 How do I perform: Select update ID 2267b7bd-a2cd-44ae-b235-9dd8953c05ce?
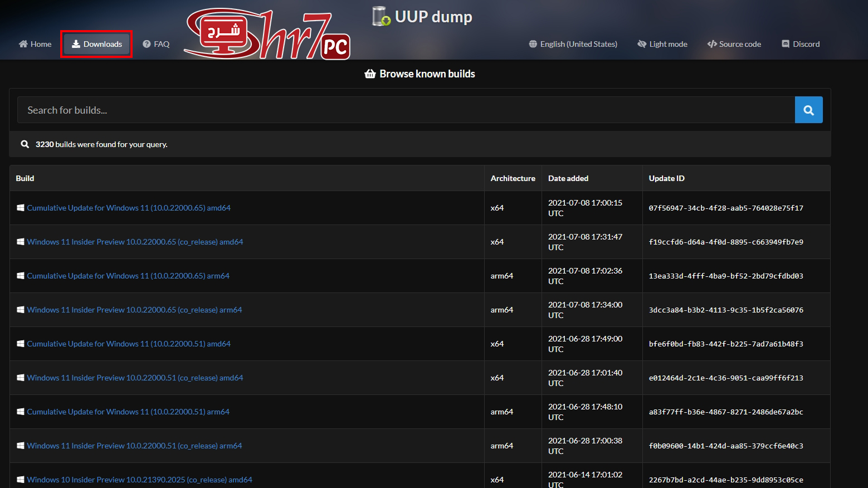(x=726, y=480)
